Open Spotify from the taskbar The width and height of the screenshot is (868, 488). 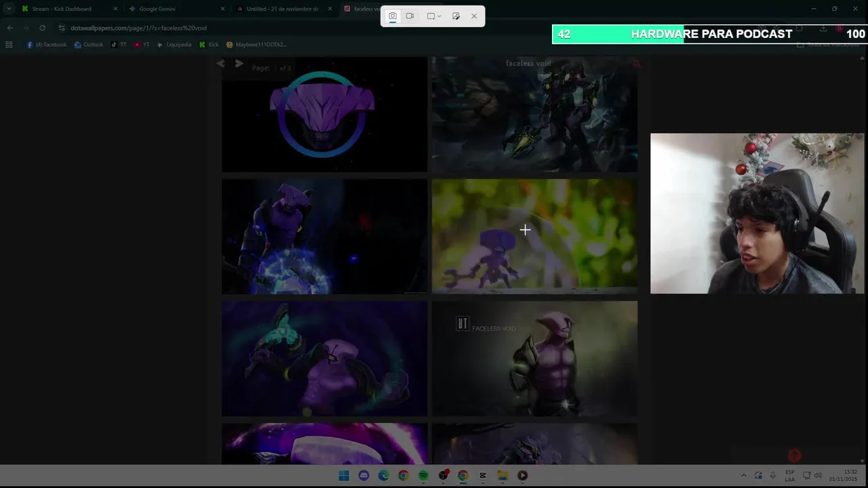point(423,476)
